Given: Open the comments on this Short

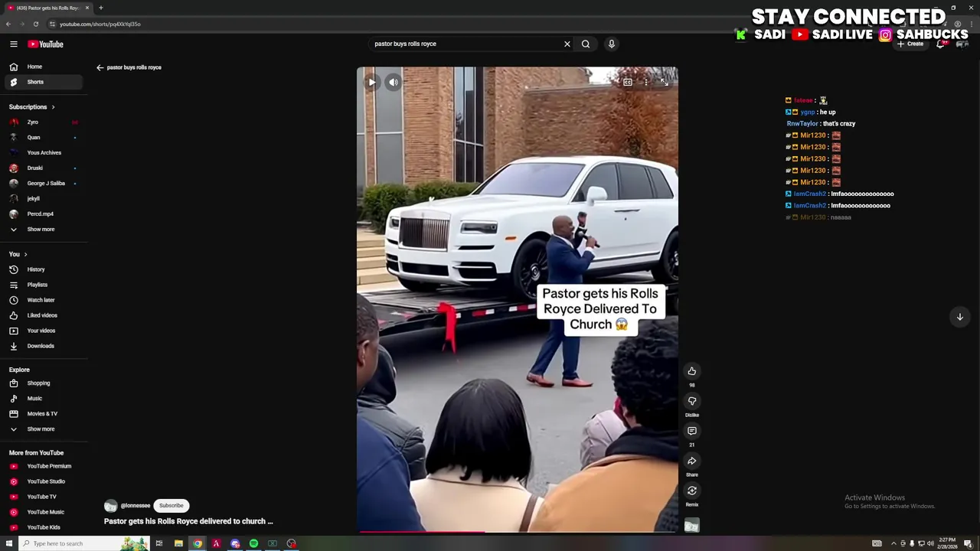Looking at the screenshot, I should [x=692, y=431].
